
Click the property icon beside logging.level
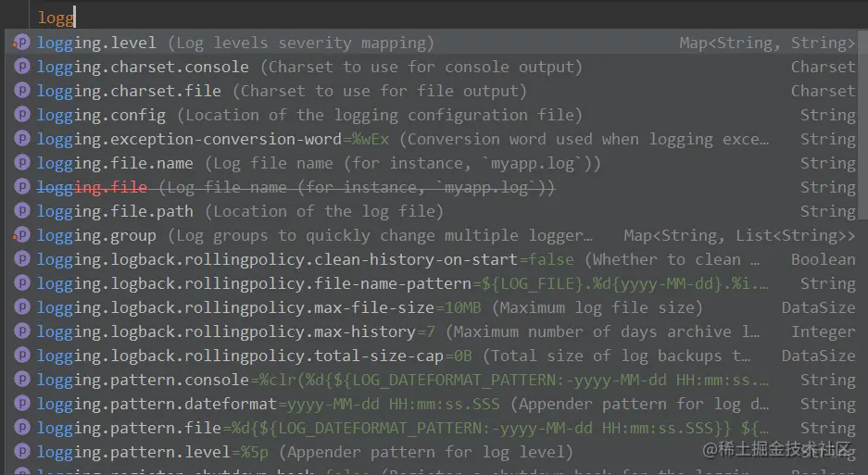tap(21, 42)
